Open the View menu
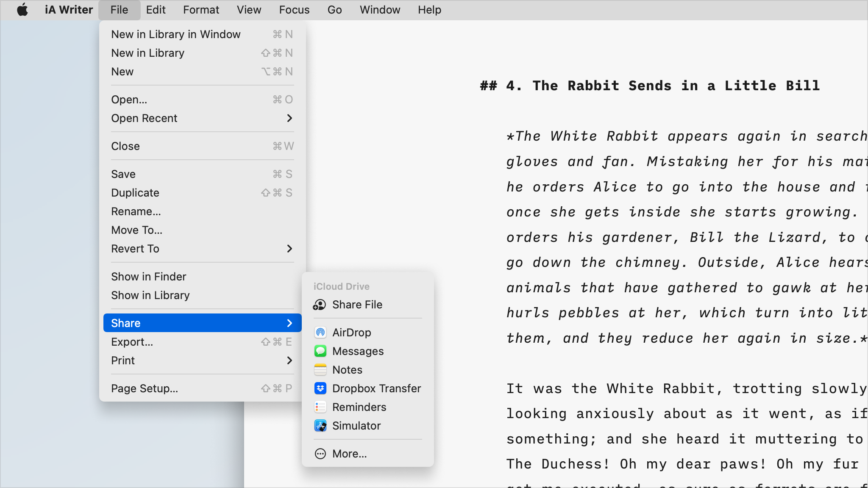868x488 pixels. click(x=249, y=10)
